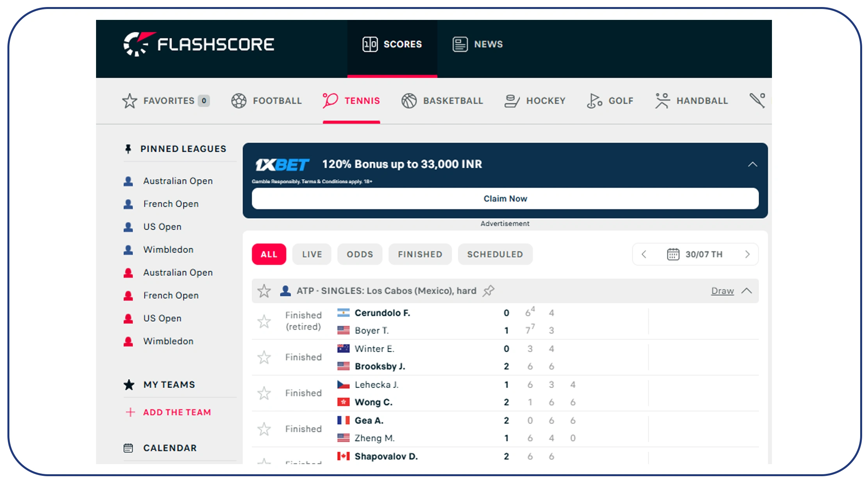Click the Favorites count badge
The image size is (868, 484).
(x=203, y=101)
